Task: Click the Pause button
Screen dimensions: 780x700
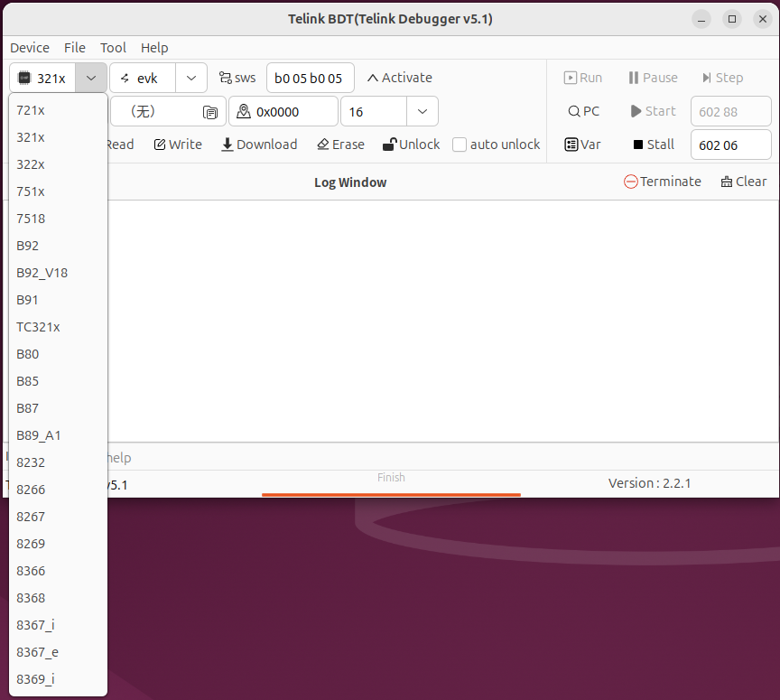Action: (653, 78)
